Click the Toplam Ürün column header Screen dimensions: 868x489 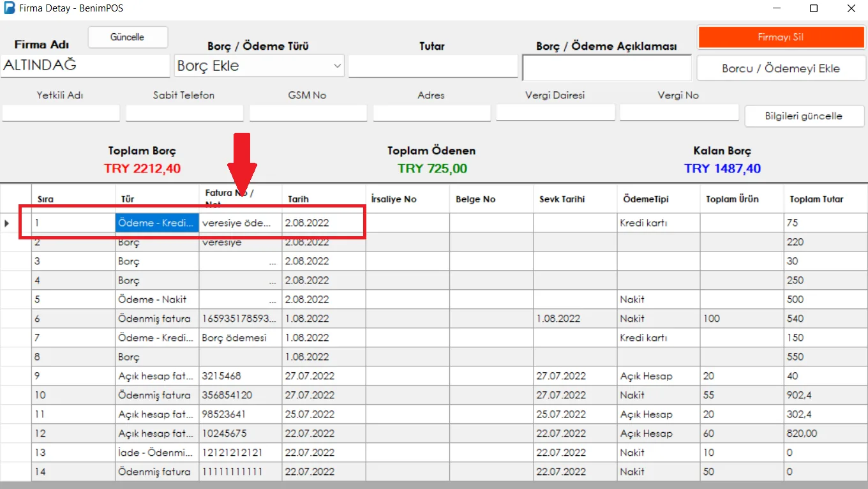click(742, 199)
